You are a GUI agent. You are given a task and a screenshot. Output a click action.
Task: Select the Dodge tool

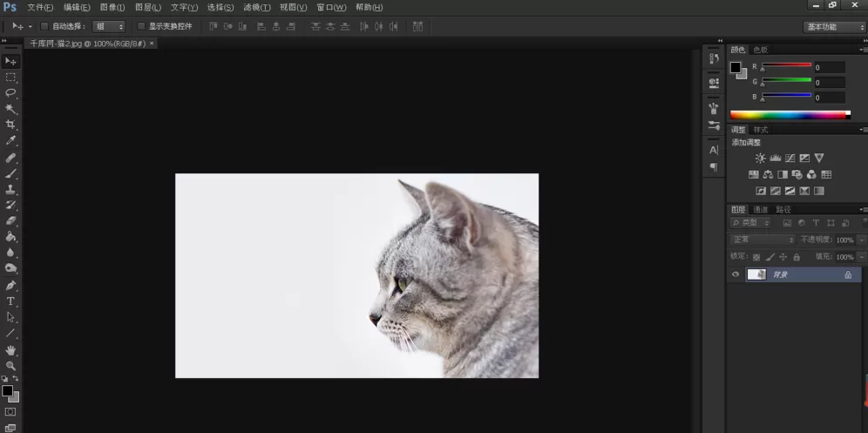(x=10, y=268)
